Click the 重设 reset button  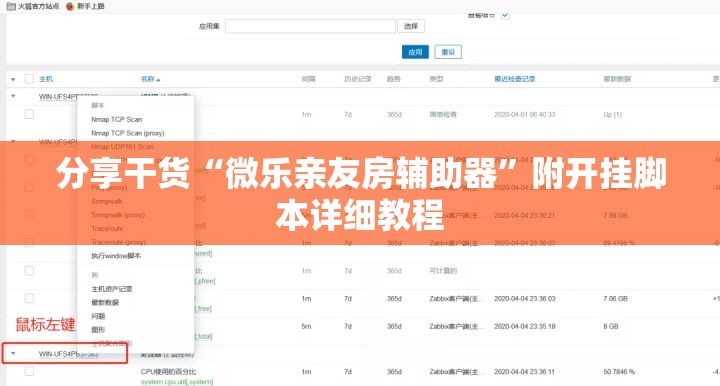click(x=448, y=52)
